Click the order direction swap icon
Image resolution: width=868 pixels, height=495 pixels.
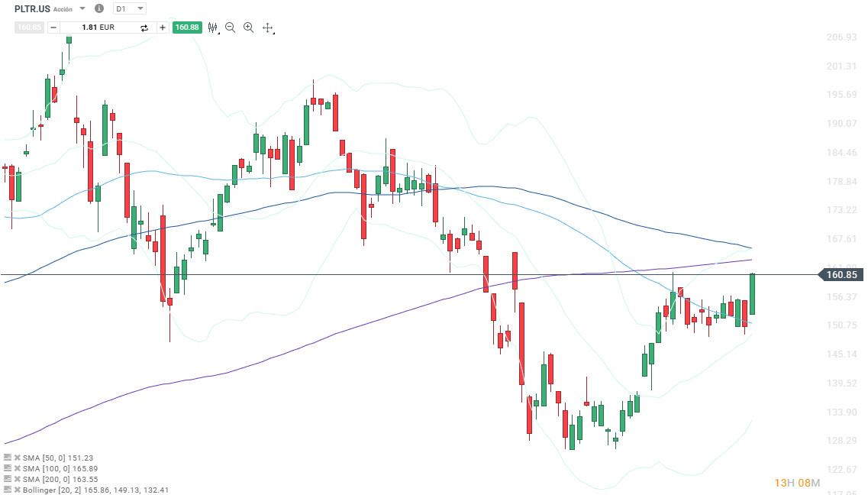coord(144,27)
